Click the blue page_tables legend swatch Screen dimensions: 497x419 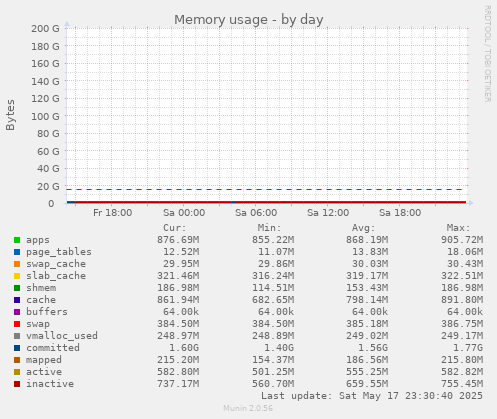coord(17,252)
